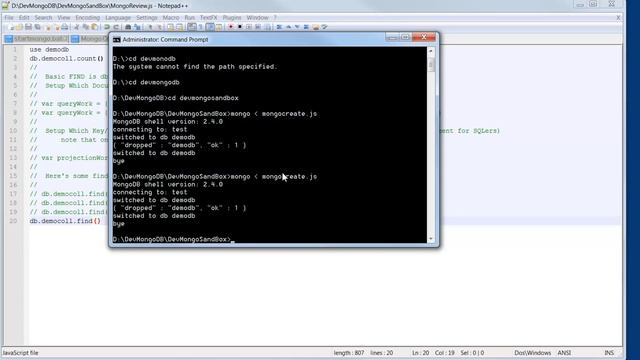
Task: Click the Close document toolbar icon
Action: coord(48,27)
